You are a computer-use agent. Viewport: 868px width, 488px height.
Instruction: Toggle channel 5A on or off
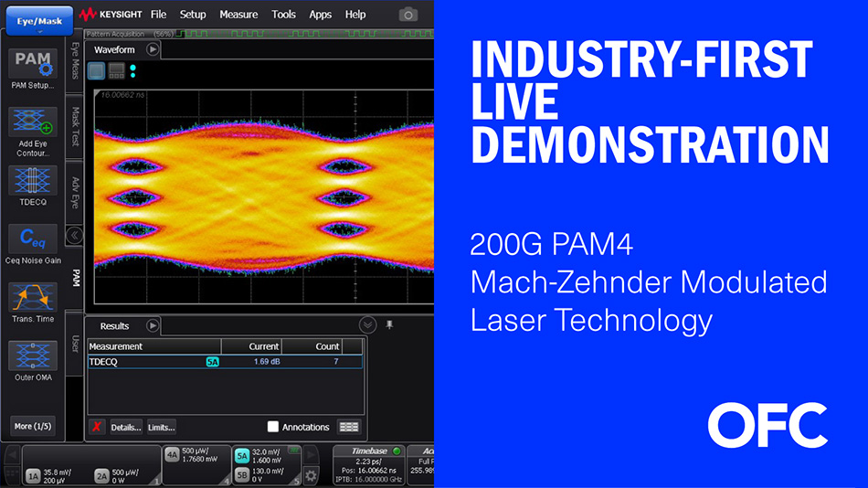pos(242,456)
